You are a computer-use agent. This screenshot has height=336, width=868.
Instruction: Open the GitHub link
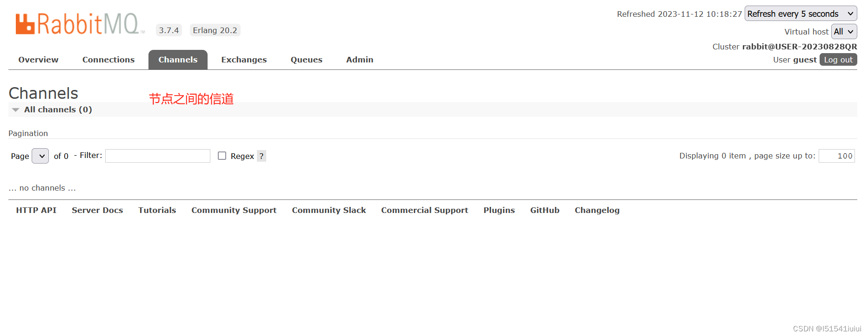click(545, 210)
